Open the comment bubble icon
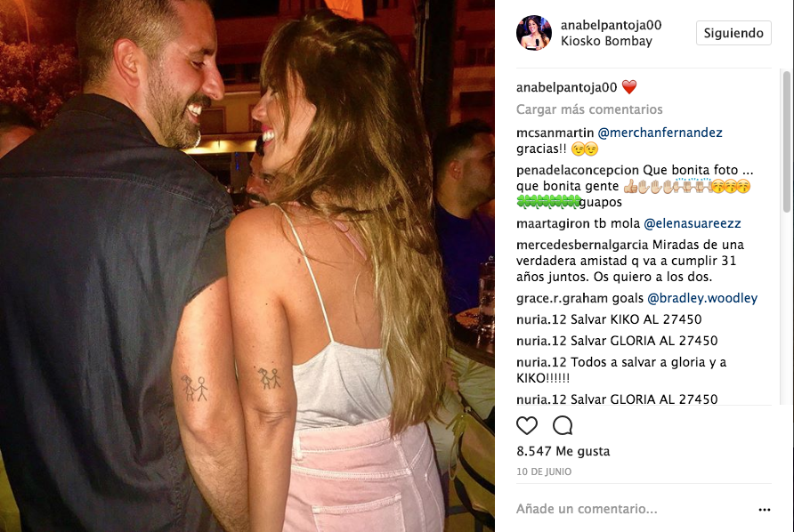 563,426
